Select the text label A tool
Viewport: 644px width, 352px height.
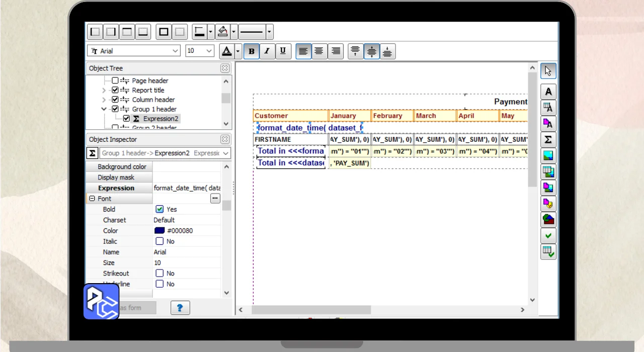click(x=548, y=92)
